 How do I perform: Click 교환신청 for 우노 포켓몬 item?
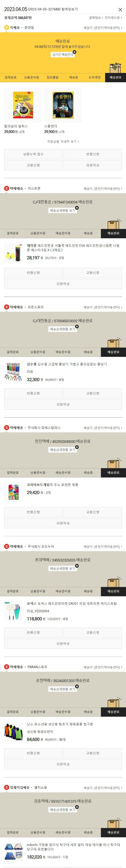pos(93,512)
